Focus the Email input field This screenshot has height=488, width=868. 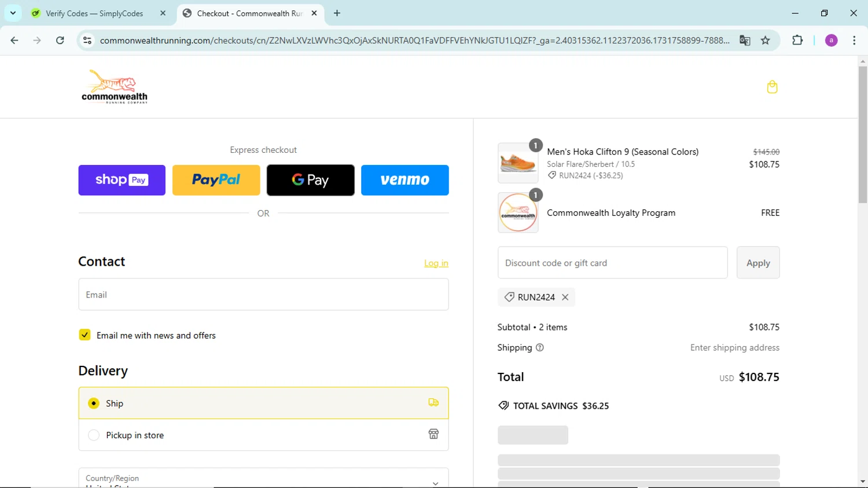pyautogui.click(x=263, y=294)
